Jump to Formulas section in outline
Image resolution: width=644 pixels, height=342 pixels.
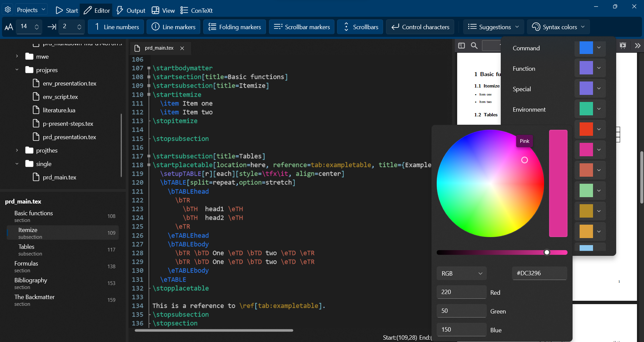pyautogui.click(x=63, y=267)
